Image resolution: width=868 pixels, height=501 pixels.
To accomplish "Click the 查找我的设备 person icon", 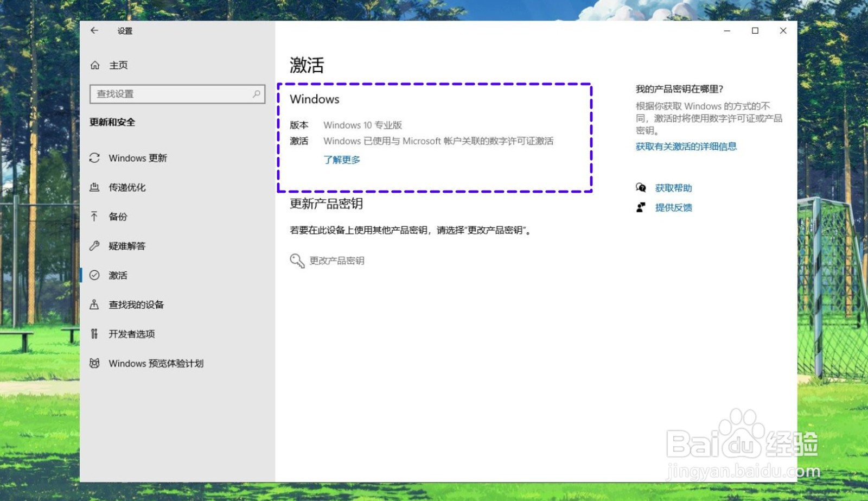I will point(95,305).
